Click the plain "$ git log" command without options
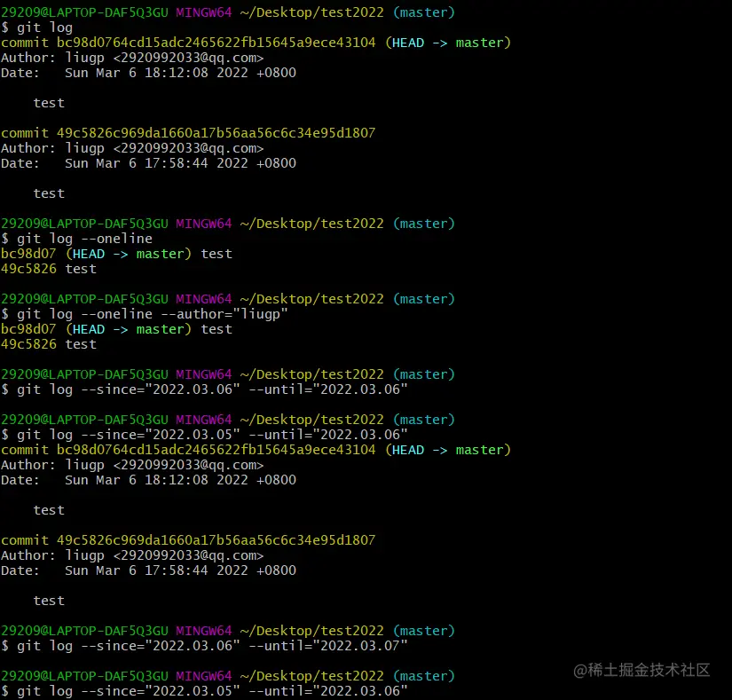732x700 pixels. [37, 28]
